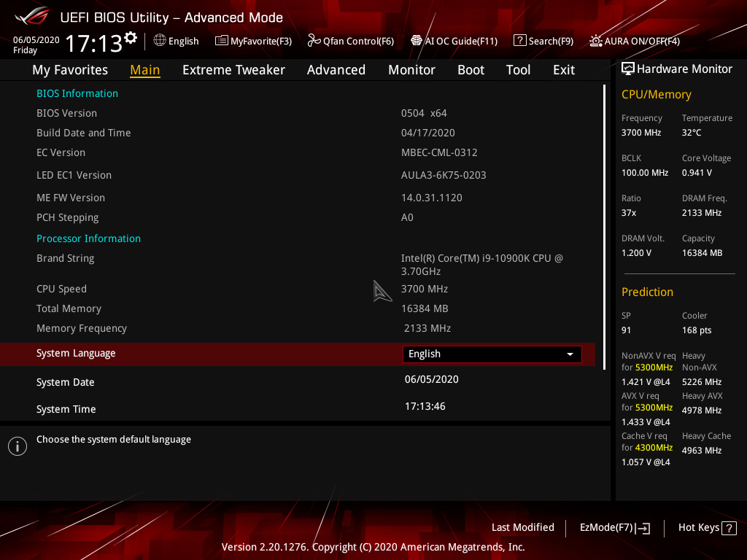
Task: Open clock settings gear icon
Action: 130,38
